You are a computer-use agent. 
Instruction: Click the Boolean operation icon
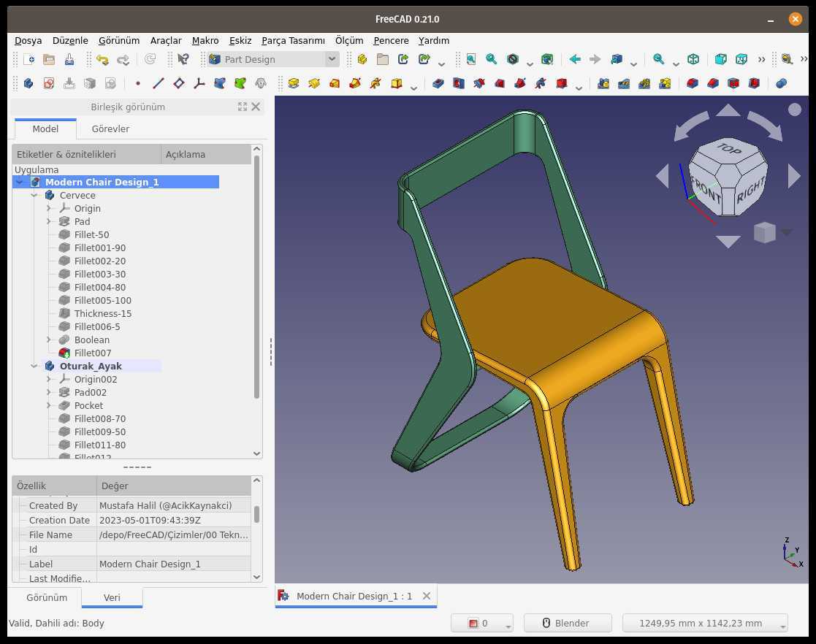[x=781, y=83]
